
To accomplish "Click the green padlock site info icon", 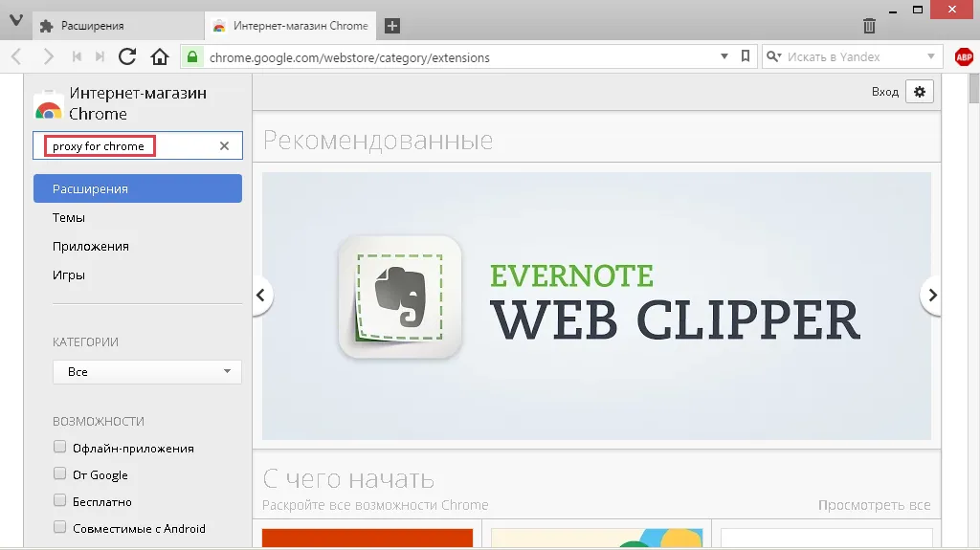I will click(x=192, y=56).
